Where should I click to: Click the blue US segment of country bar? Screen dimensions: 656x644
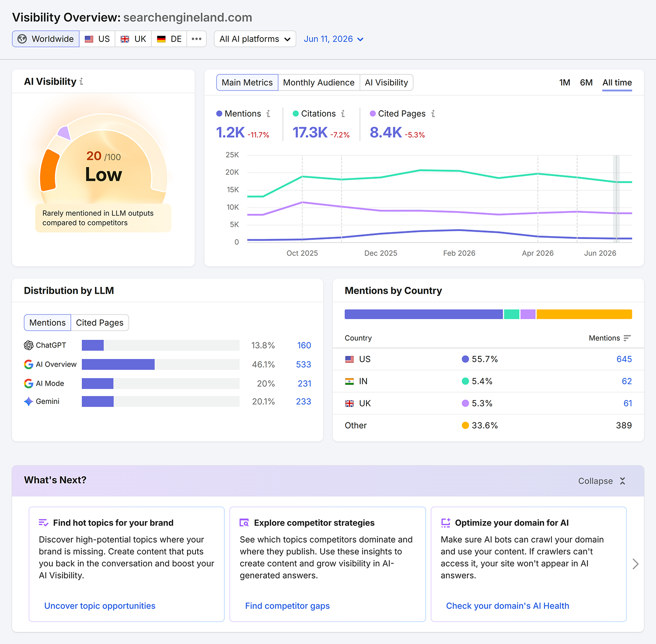pyautogui.click(x=424, y=314)
